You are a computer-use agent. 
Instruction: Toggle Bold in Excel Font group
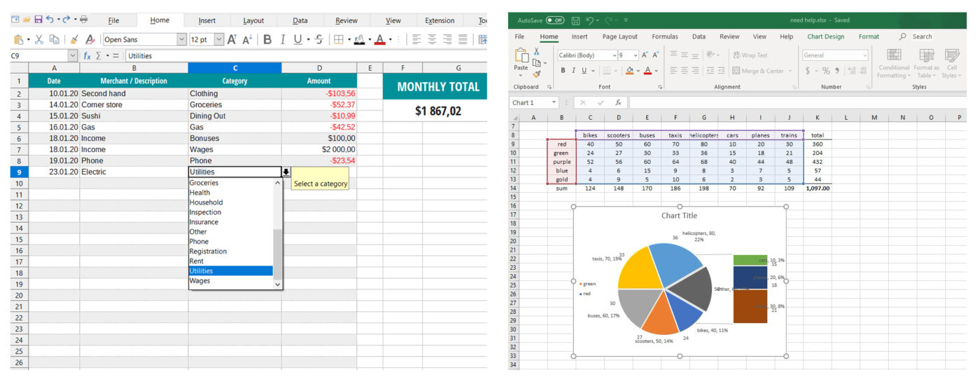(x=563, y=71)
